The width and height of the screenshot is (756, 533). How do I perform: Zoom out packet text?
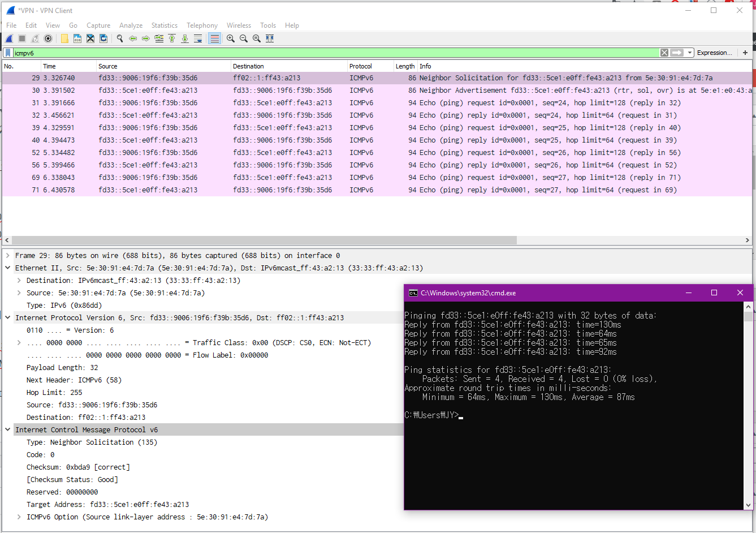244,38
